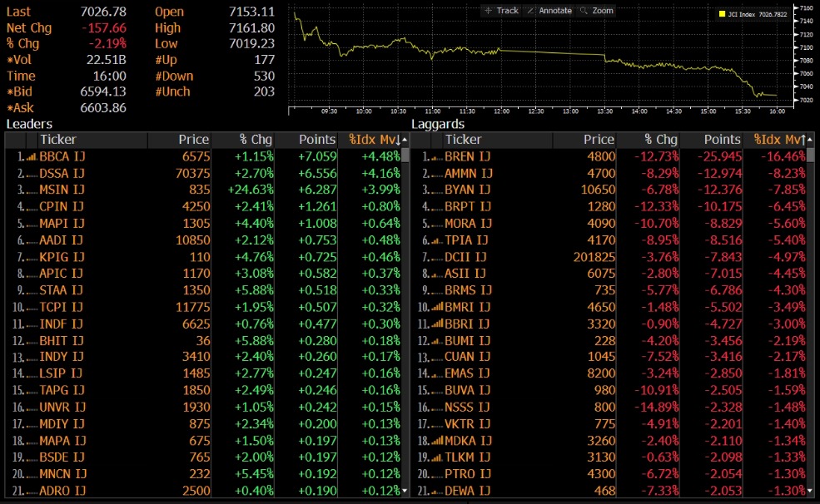Click the bar-chart icon beside BBRI IJ

[437, 324]
